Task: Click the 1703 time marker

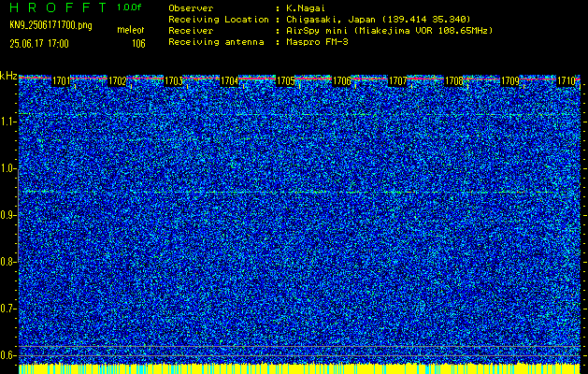Action: (x=173, y=80)
